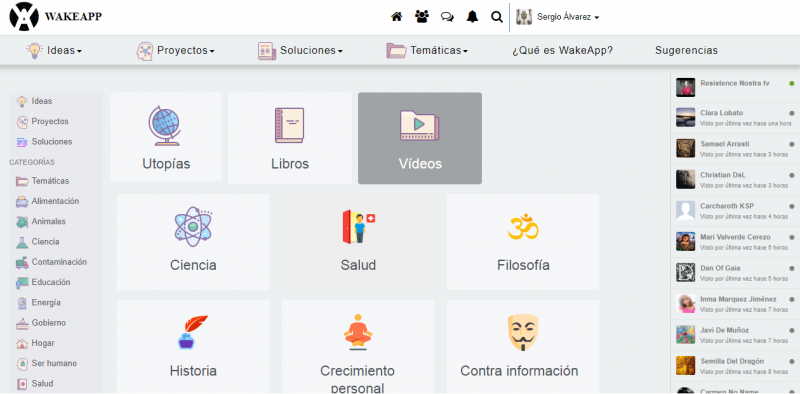Image resolution: width=800 pixels, height=394 pixels.
Task: Click the mask icon on Contra información
Action: 523,332
